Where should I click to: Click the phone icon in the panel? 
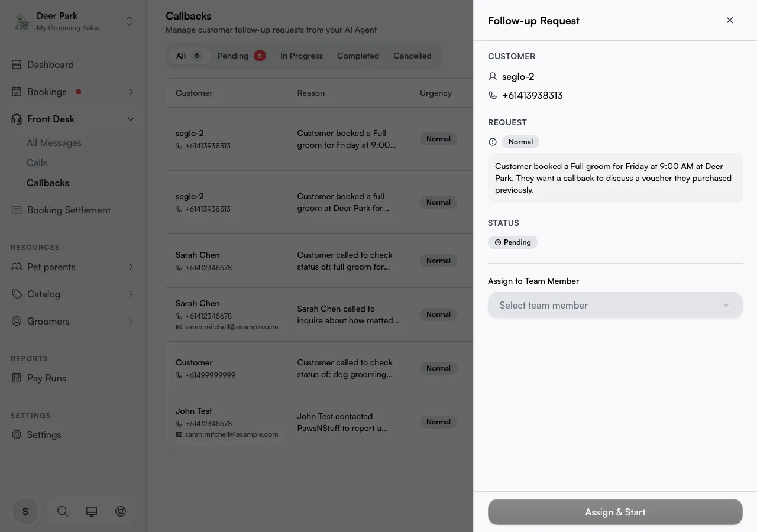click(x=493, y=95)
